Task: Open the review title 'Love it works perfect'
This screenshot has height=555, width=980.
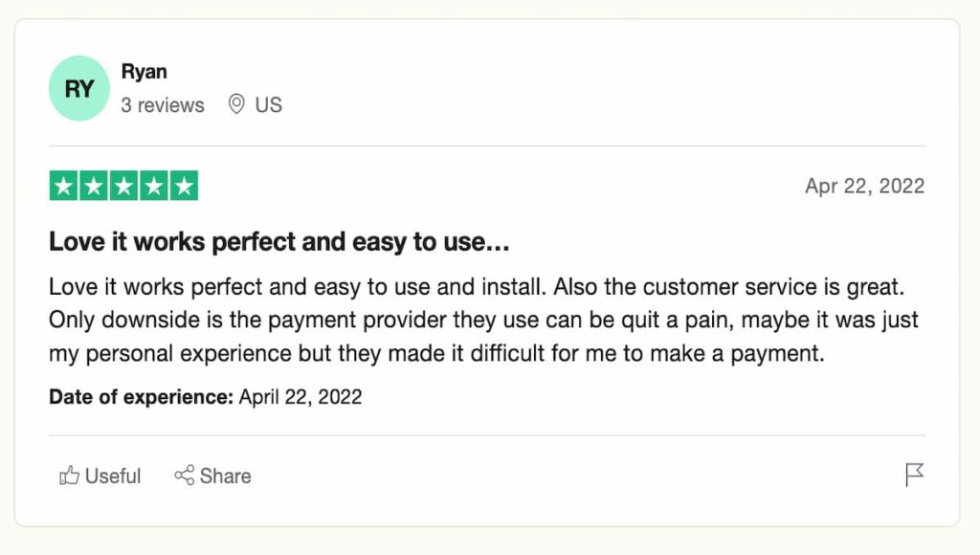Action: point(278,241)
